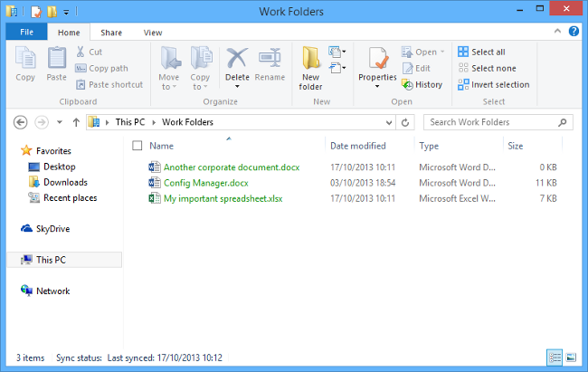Viewport: 588px width, 372px height.
Task: Click the Forward navigation arrow
Action: (42, 122)
